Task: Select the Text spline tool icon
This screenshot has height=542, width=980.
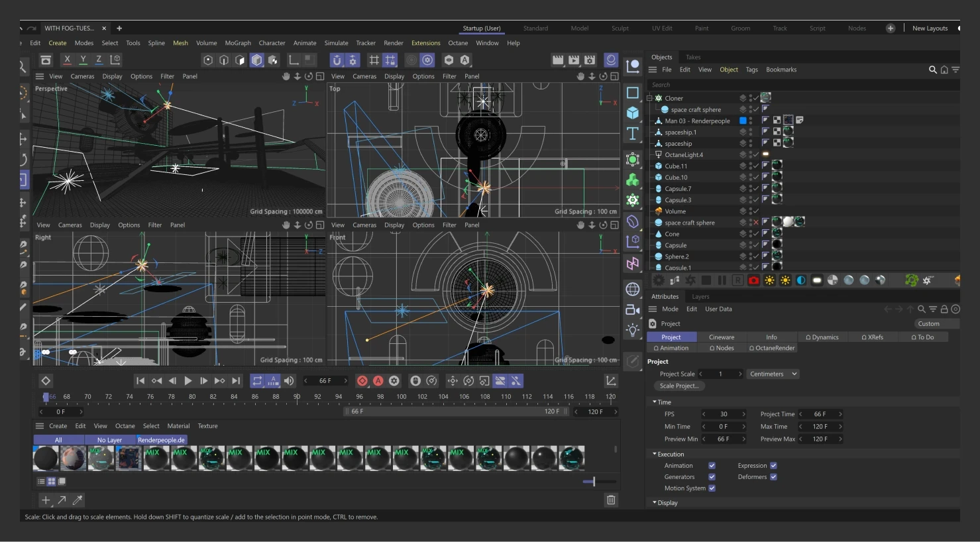Action: 633,133
